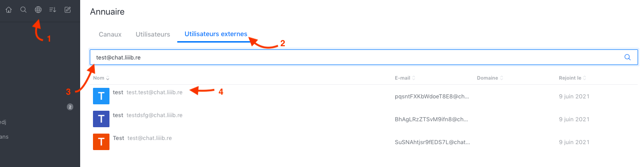Open the sidebar search icon
This screenshot has height=167, width=644.
23,10
